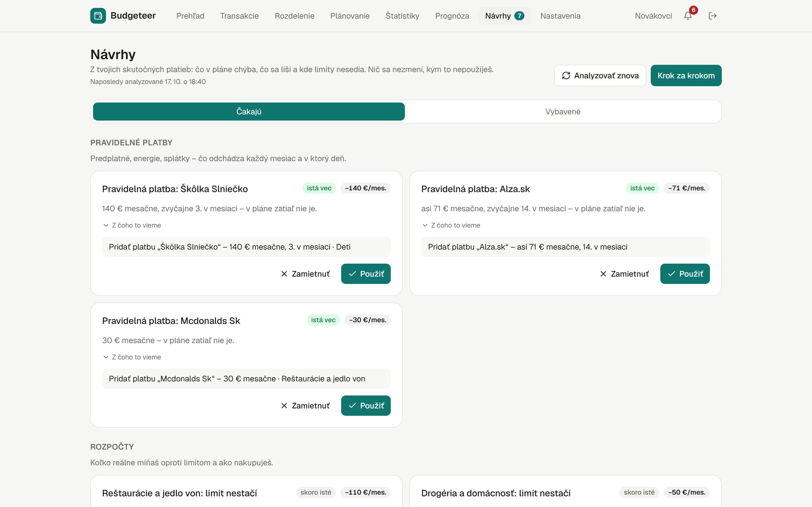Click the red notification count badge
This screenshot has width=812, height=507.
pos(693,10)
